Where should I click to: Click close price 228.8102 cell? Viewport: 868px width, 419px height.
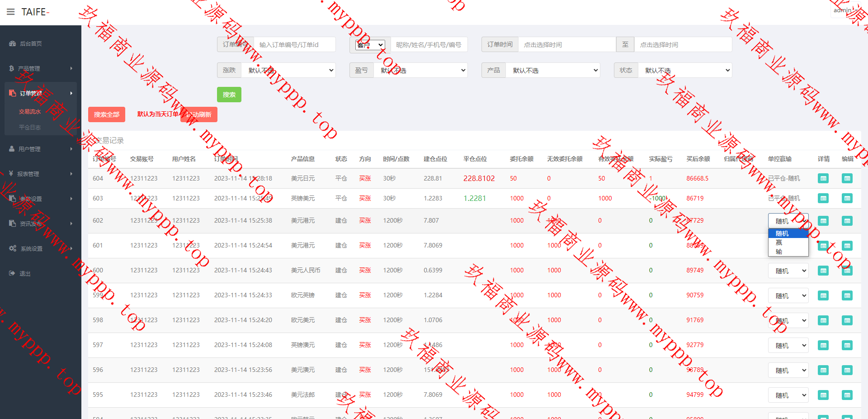[479, 178]
